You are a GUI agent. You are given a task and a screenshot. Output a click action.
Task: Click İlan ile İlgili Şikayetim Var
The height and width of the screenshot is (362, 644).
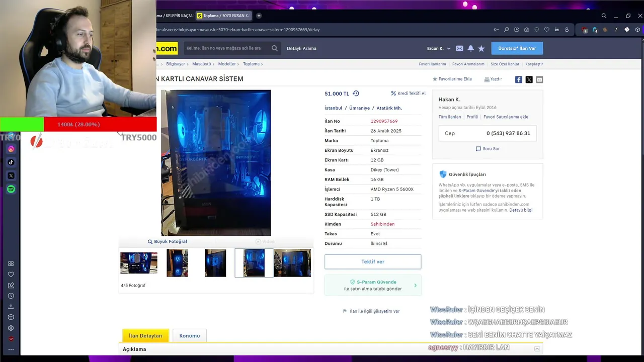pyautogui.click(x=371, y=311)
